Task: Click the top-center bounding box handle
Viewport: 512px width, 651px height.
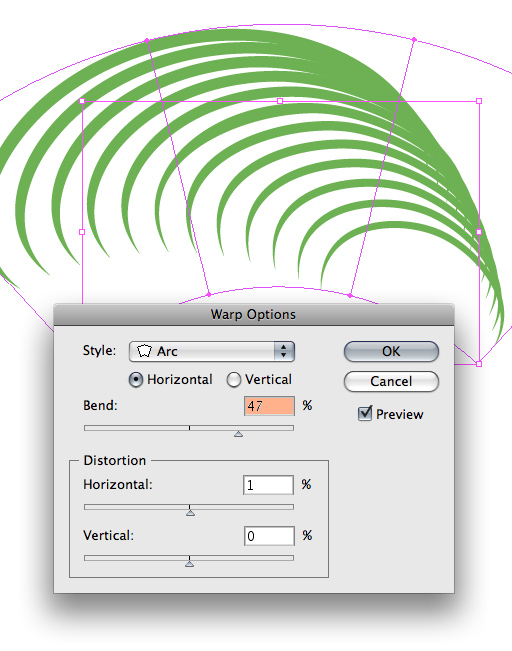Action: tap(280, 101)
